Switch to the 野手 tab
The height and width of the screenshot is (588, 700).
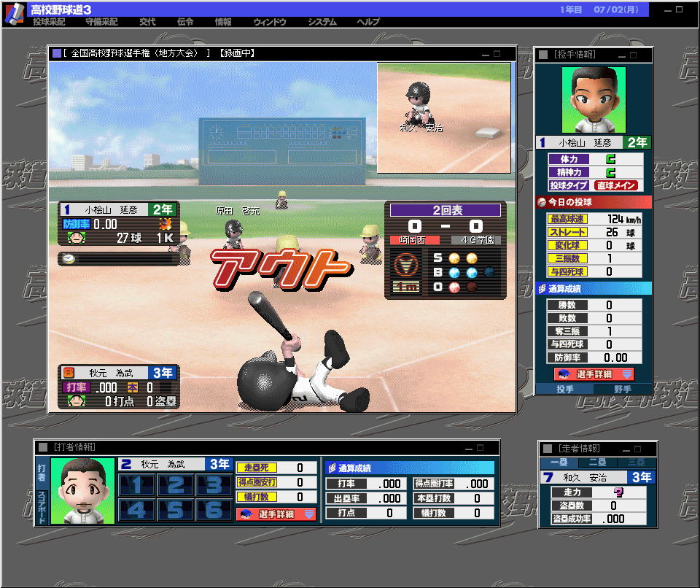622,390
